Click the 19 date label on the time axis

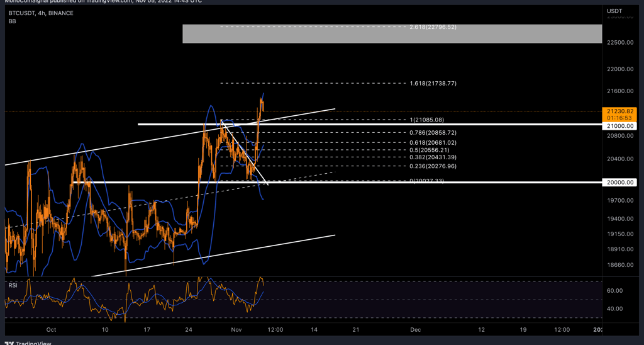(x=523, y=329)
